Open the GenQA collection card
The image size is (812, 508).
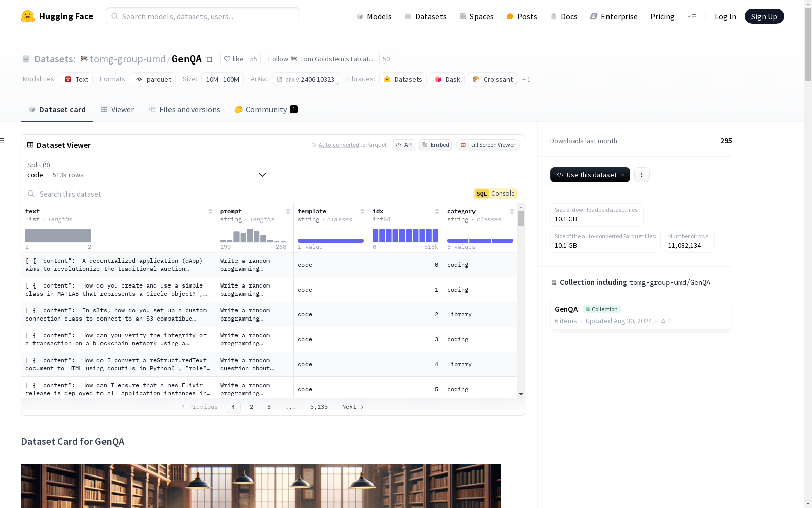641,314
